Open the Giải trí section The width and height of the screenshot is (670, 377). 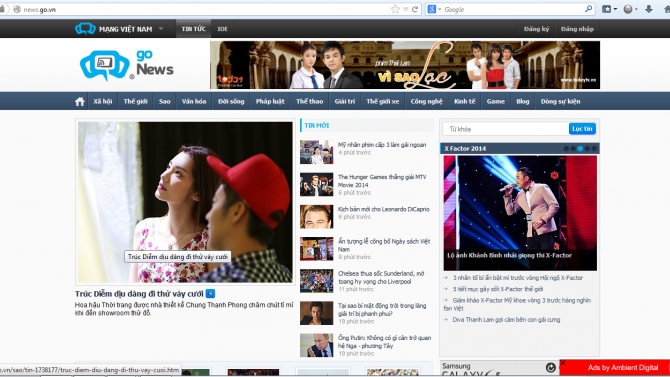pos(345,101)
